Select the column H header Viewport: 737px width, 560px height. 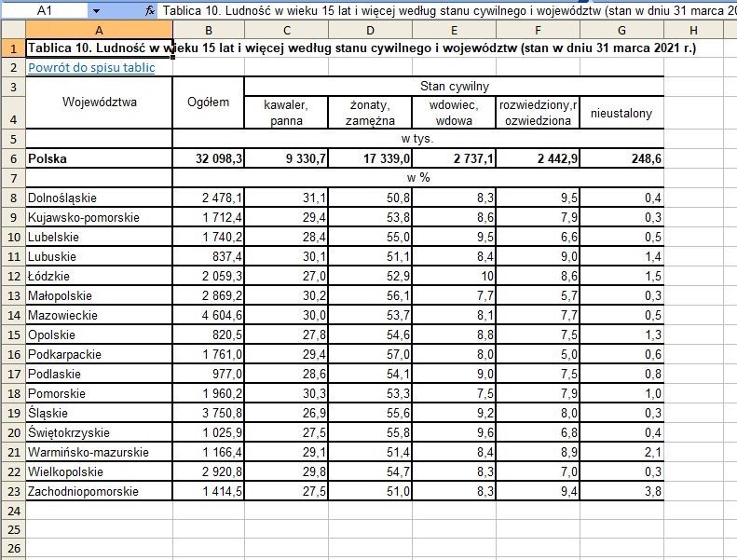693,30
